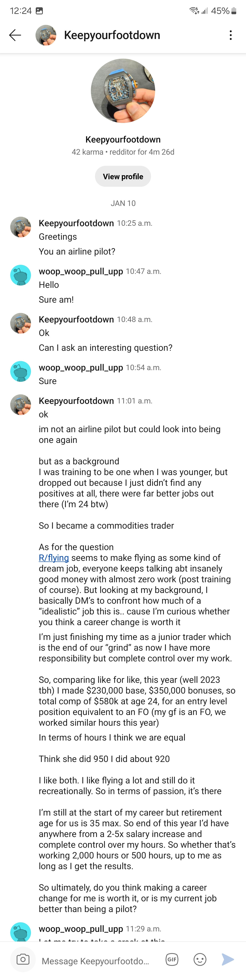Image resolution: width=246 pixels, height=980 pixels.
Task: Tap the Keepyourfootdown title in header
Action: tap(112, 35)
